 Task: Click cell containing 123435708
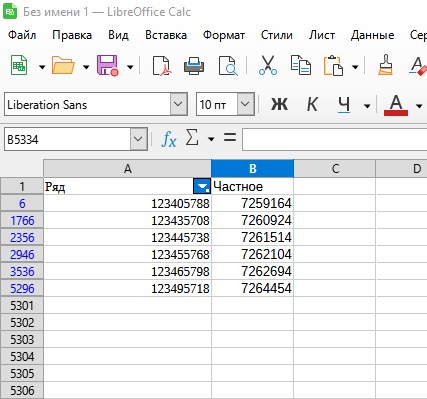(x=127, y=220)
